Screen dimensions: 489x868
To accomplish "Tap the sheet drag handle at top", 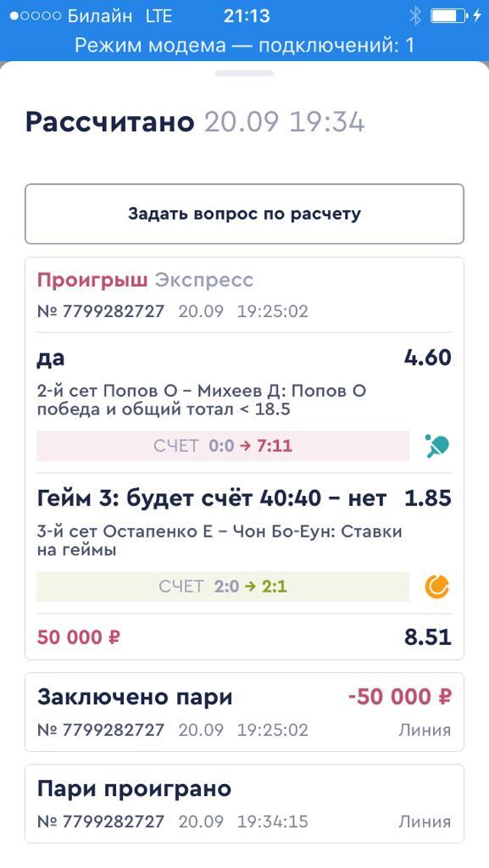I will point(244,73).
